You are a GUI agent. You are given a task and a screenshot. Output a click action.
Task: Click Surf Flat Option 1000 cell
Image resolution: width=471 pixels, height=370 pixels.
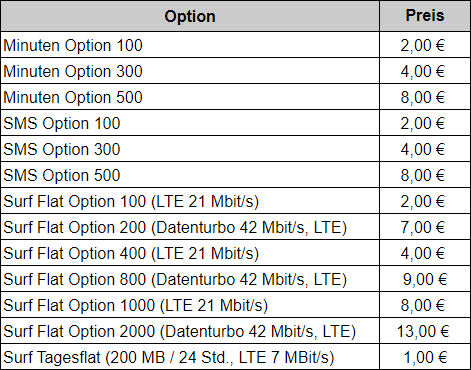[x=190, y=305]
